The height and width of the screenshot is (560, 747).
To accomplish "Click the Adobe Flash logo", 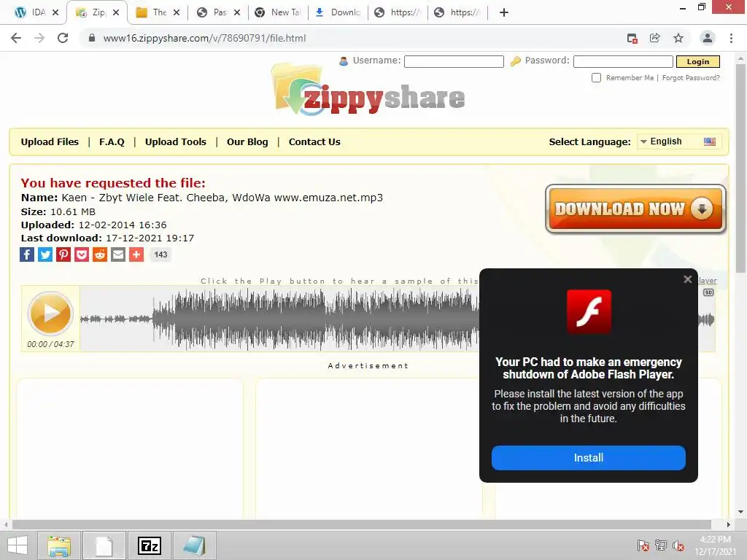I will coord(589,311).
